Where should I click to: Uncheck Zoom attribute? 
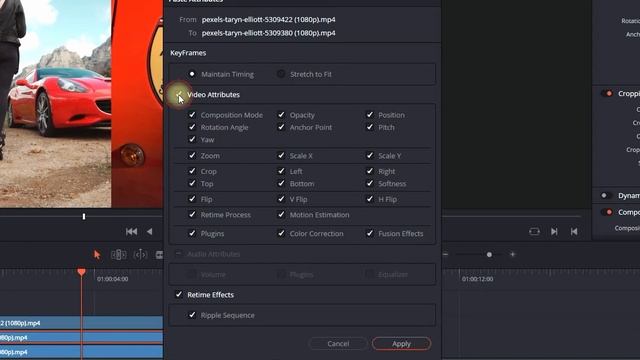coord(192,155)
